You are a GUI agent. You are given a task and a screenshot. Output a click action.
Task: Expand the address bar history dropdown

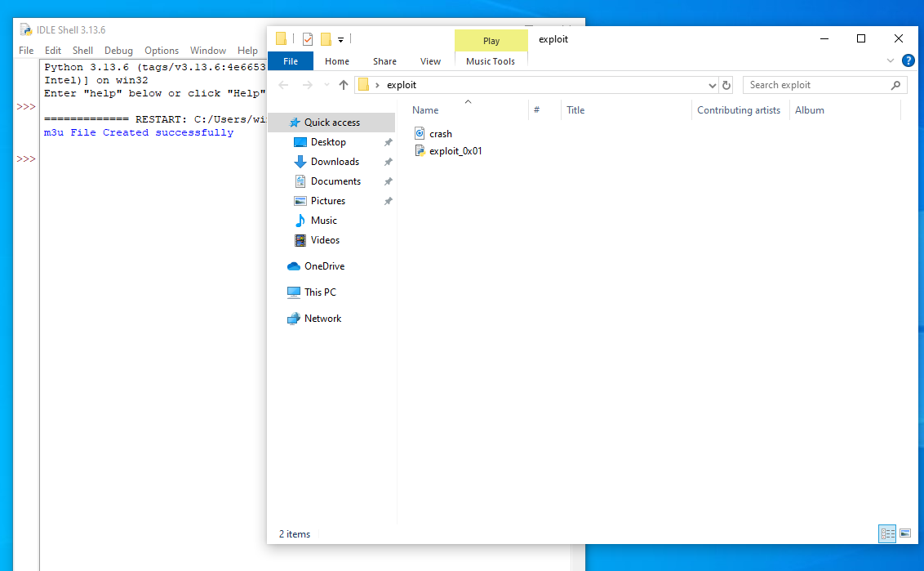(x=712, y=85)
